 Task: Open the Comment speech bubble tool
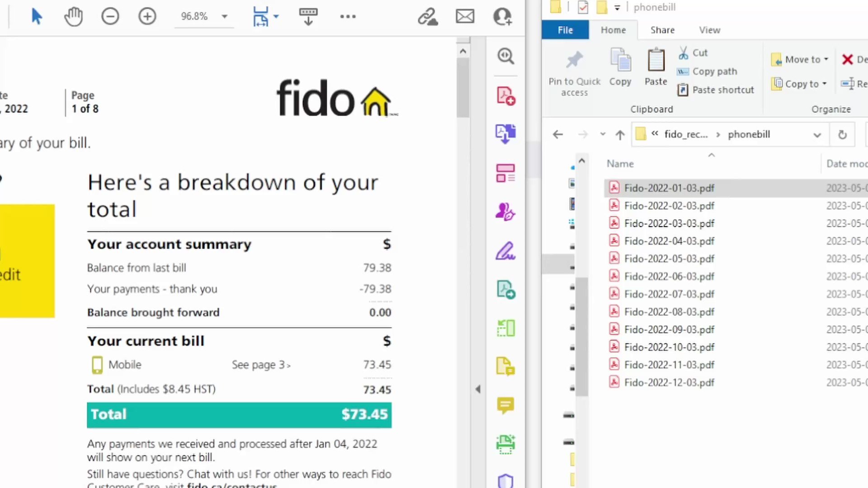505,405
